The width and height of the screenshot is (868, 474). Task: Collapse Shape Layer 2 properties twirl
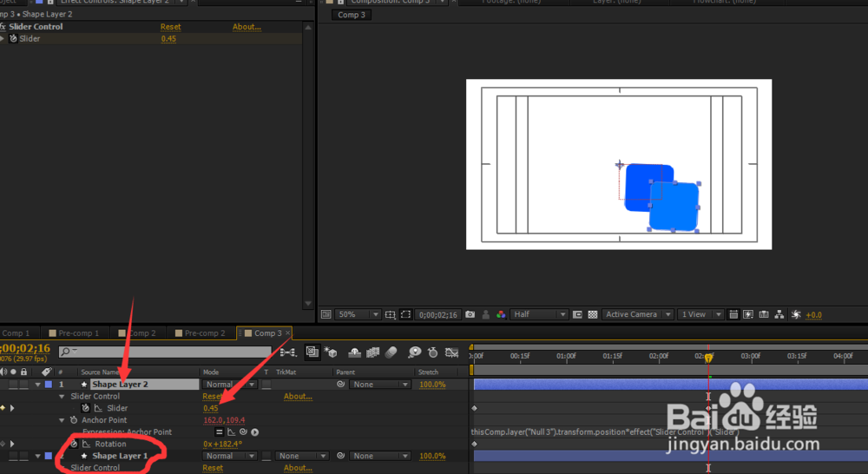point(37,385)
